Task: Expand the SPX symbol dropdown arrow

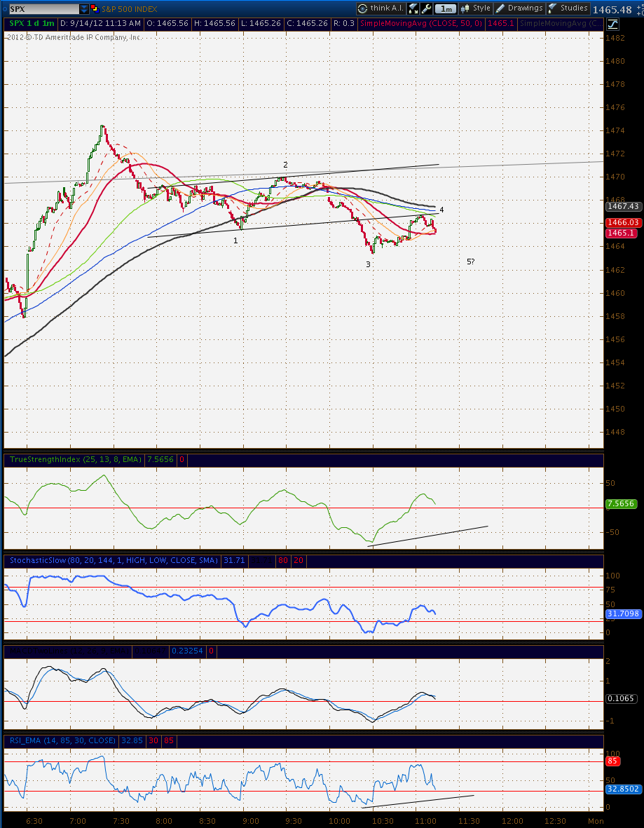Action: pyautogui.click(x=84, y=9)
